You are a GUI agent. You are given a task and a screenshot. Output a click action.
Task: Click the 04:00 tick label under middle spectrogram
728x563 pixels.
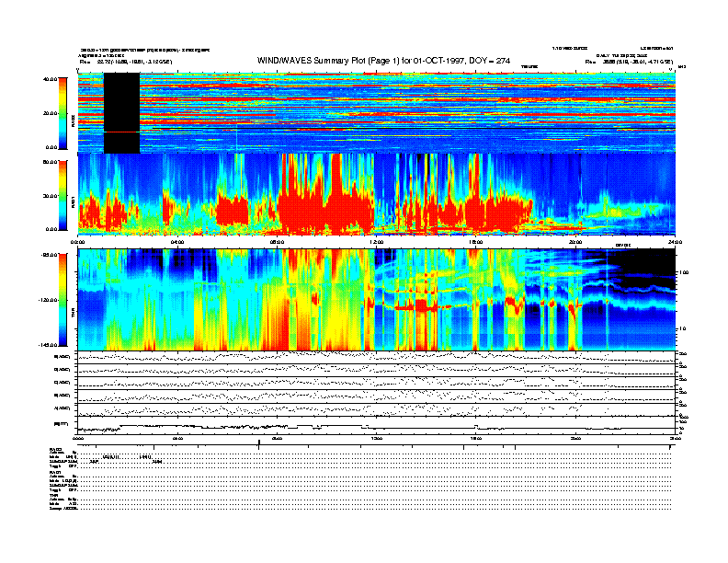pos(177,242)
